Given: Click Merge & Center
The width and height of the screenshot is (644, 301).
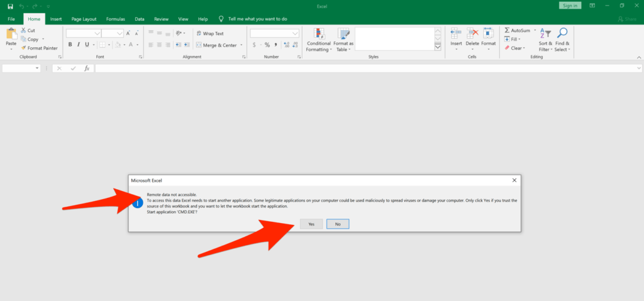Looking at the screenshot, I should pos(216,45).
